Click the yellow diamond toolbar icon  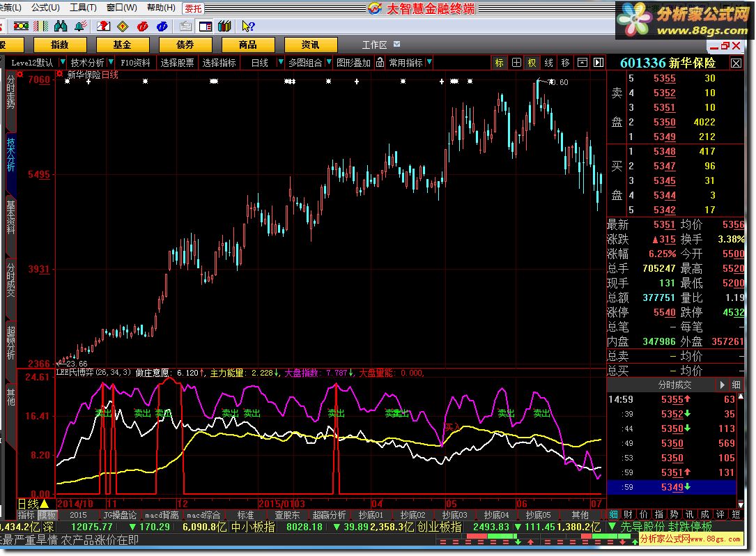coord(123,26)
